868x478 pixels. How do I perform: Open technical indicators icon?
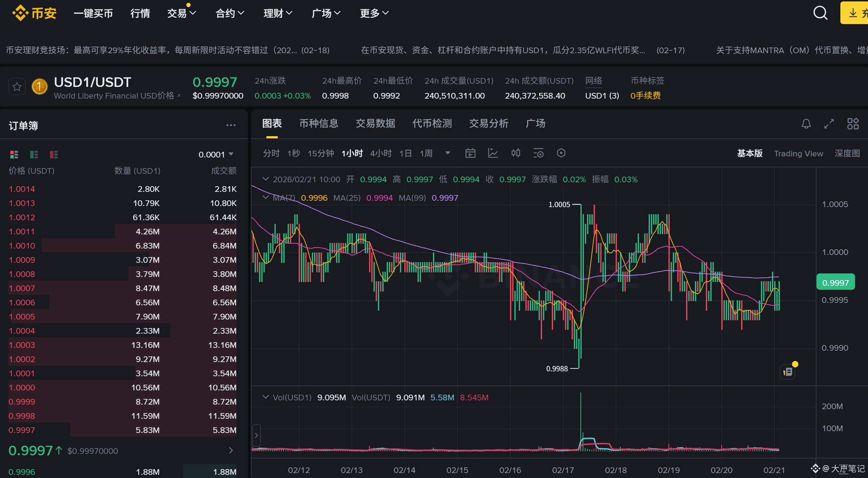(493, 153)
